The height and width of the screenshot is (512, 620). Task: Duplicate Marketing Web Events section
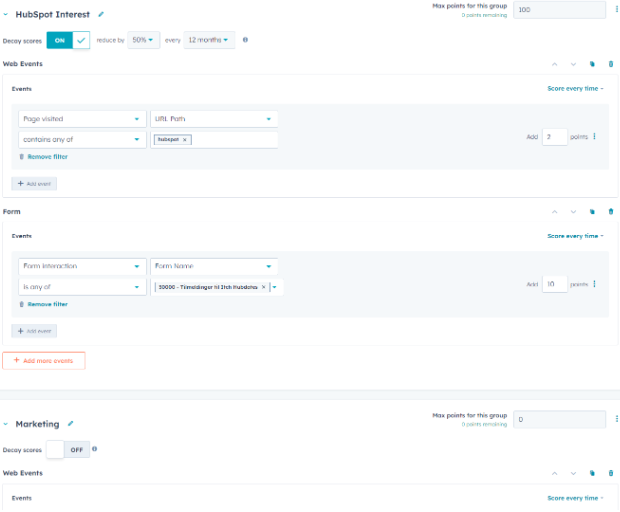click(592, 473)
